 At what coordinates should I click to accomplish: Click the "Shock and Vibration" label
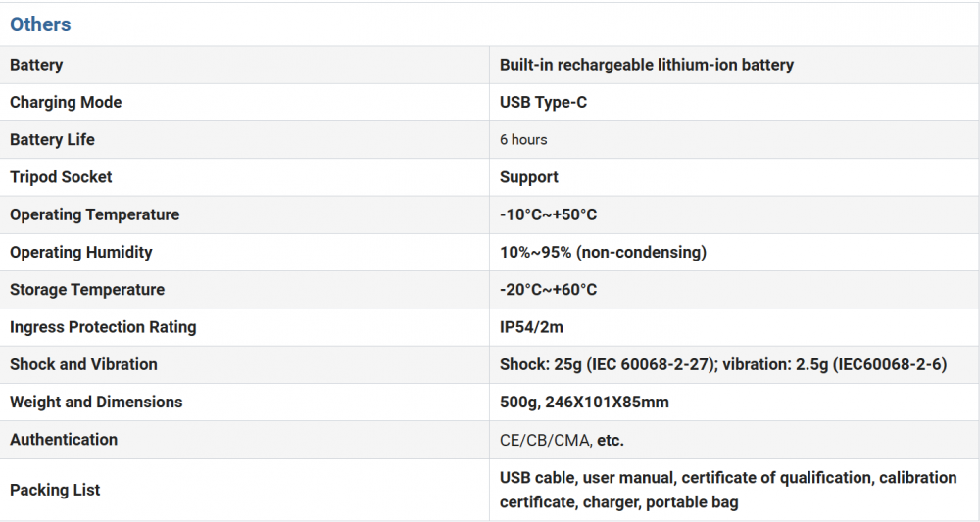(x=83, y=364)
